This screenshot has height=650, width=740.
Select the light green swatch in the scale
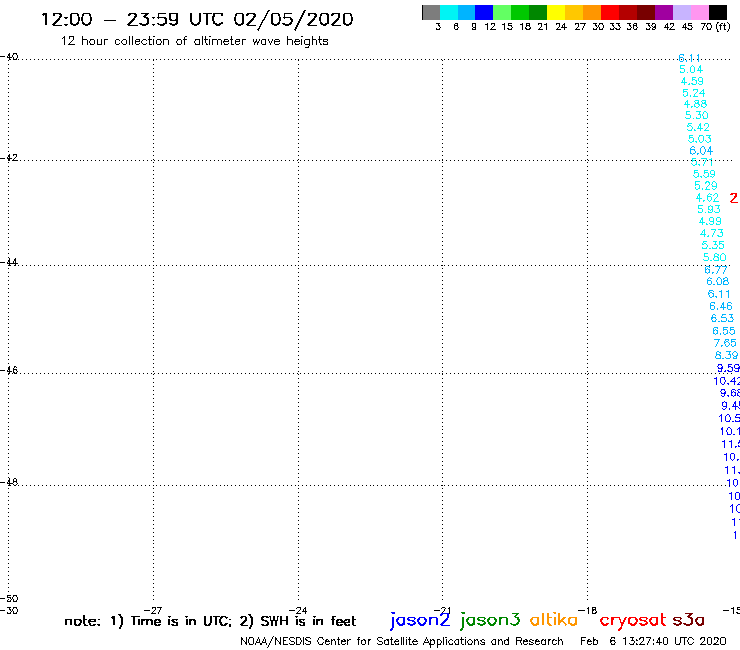pos(503,12)
